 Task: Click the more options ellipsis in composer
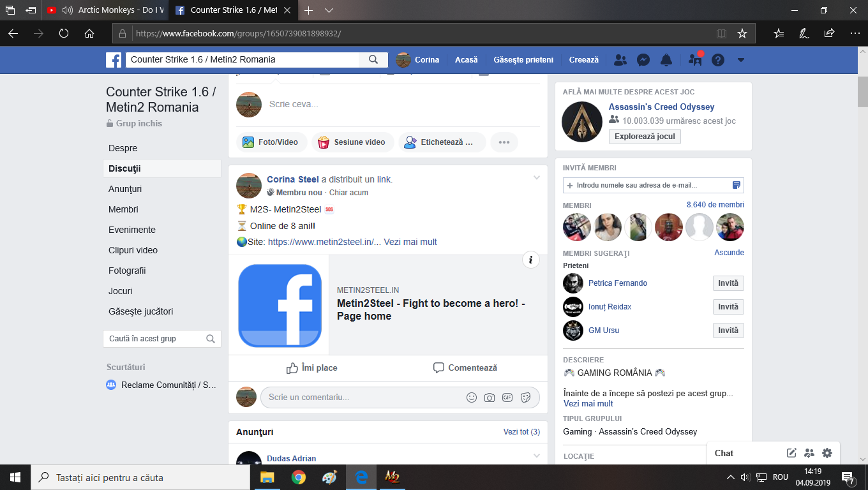pyautogui.click(x=504, y=142)
